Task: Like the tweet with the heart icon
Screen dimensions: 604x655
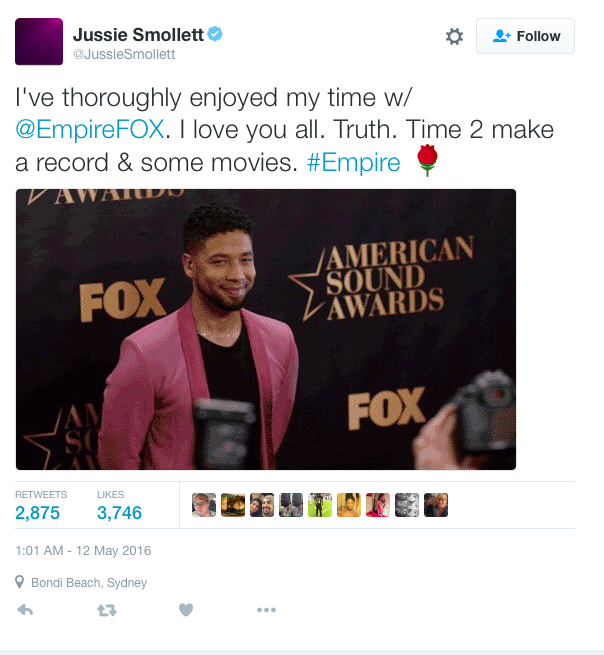Action: [x=186, y=610]
